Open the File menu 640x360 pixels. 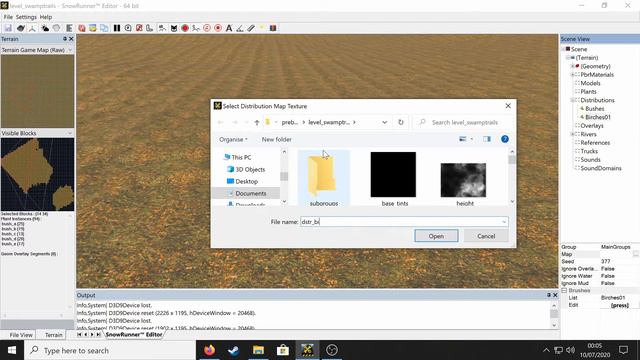click(8, 17)
